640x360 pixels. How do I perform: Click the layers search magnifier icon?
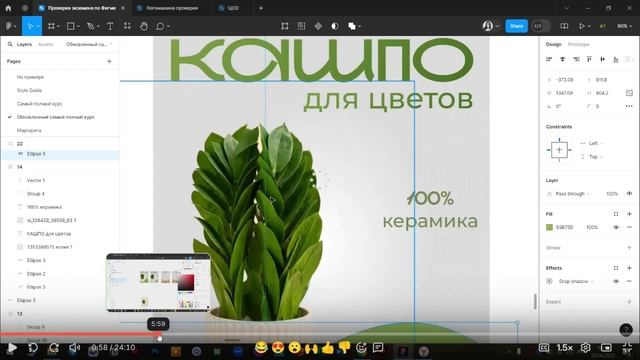point(10,44)
